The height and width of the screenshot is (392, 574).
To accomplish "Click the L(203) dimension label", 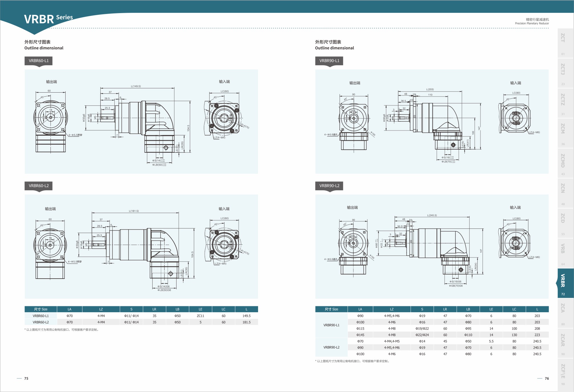I will click(x=430, y=89).
